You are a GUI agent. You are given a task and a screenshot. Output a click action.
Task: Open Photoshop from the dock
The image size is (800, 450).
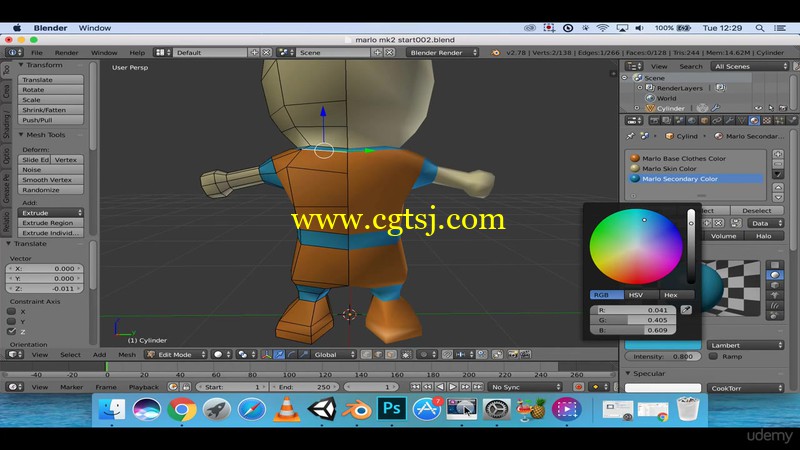coord(391,409)
